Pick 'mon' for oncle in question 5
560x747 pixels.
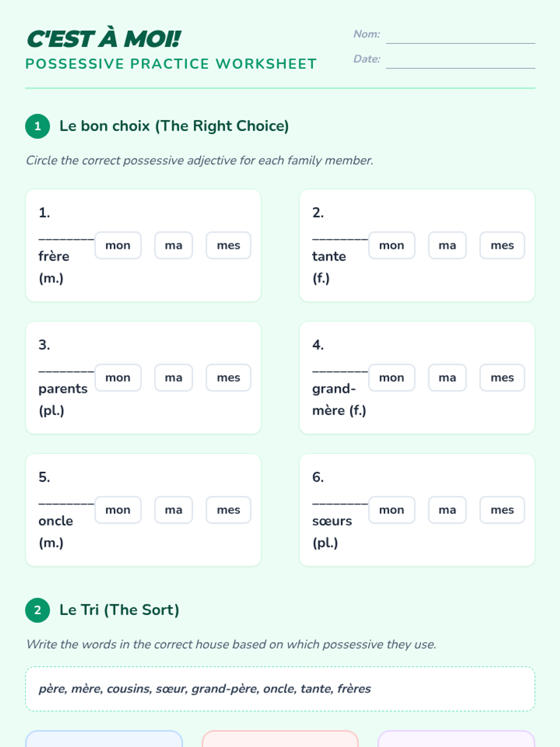coord(118,510)
